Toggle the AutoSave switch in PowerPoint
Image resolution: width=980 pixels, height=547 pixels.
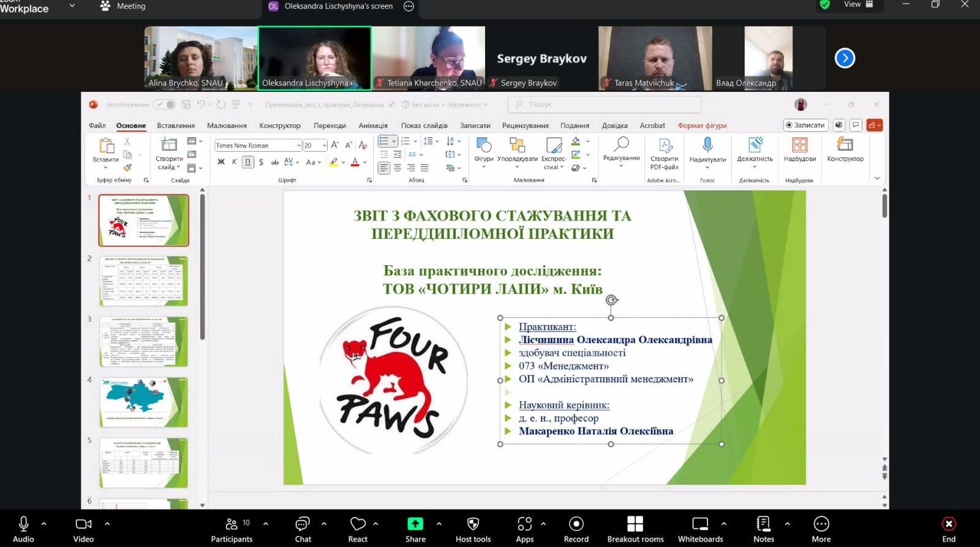[x=164, y=105]
